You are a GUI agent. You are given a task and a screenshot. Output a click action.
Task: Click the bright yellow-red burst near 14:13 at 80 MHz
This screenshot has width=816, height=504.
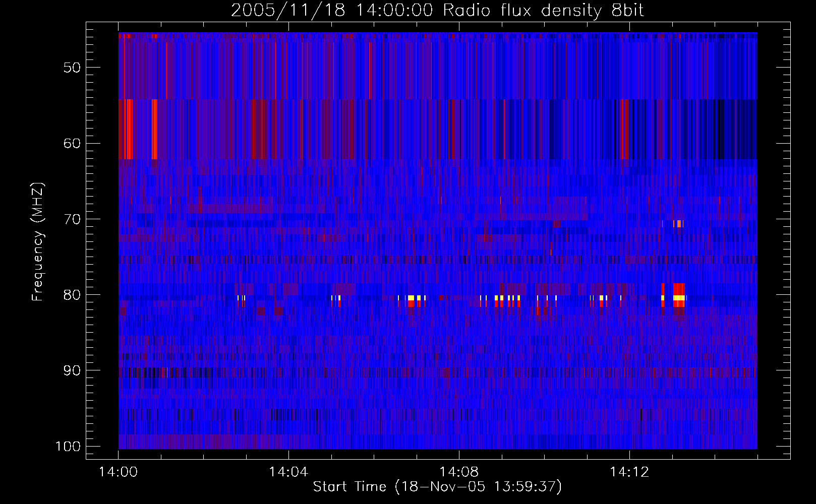[x=679, y=296]
